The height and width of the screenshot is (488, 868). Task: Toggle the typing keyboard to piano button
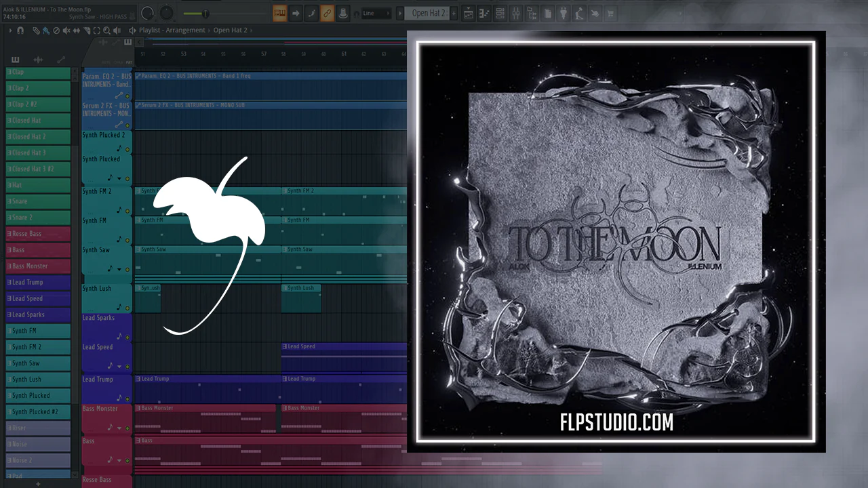click(x=279, y=13)
